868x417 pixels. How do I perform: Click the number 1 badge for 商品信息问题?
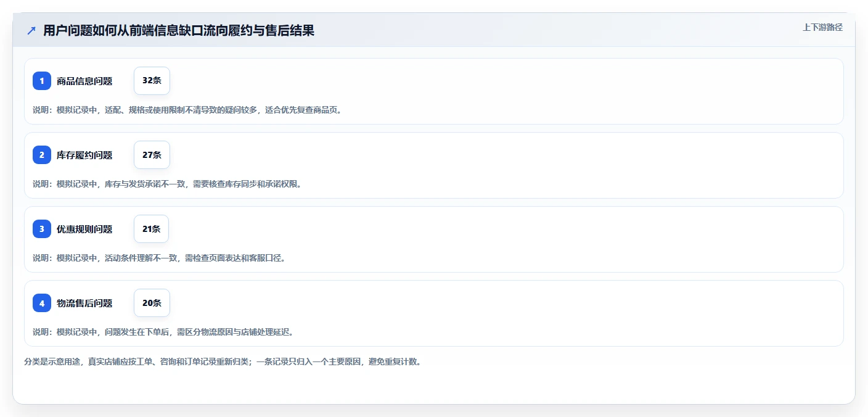point(42,81)
